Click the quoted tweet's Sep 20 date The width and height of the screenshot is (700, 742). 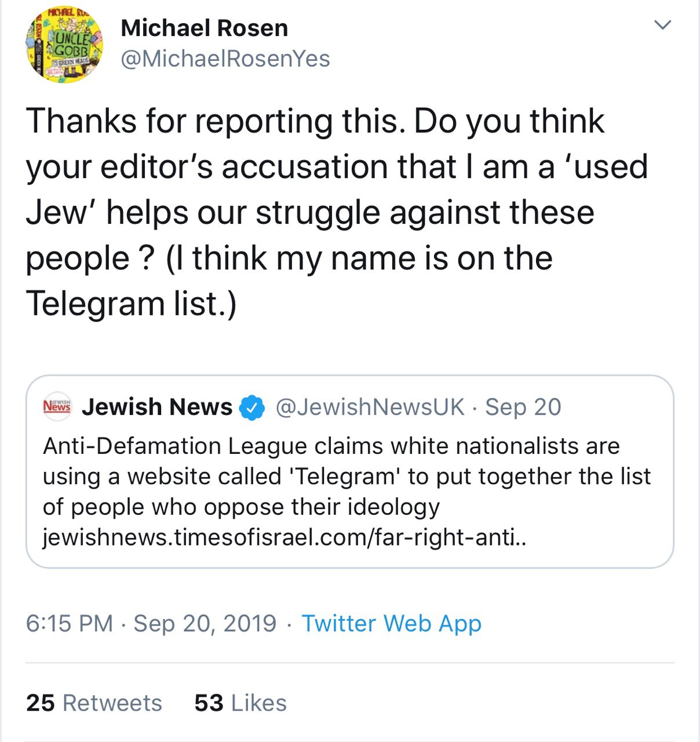tap(523, 407)
